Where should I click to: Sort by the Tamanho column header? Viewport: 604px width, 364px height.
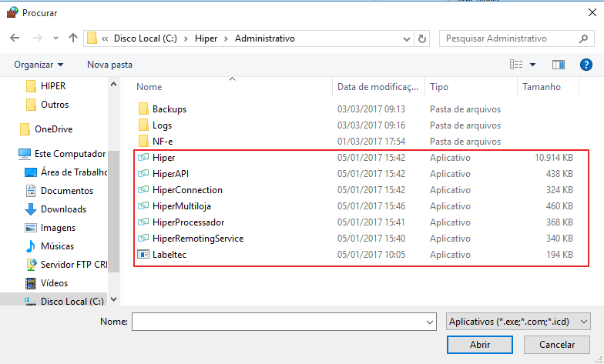point(542,87)
